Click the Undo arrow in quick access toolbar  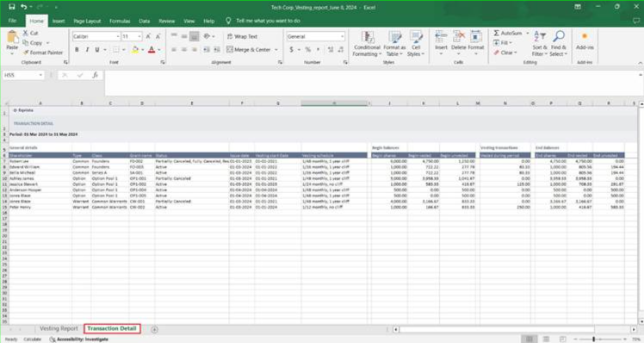[24, 7]
